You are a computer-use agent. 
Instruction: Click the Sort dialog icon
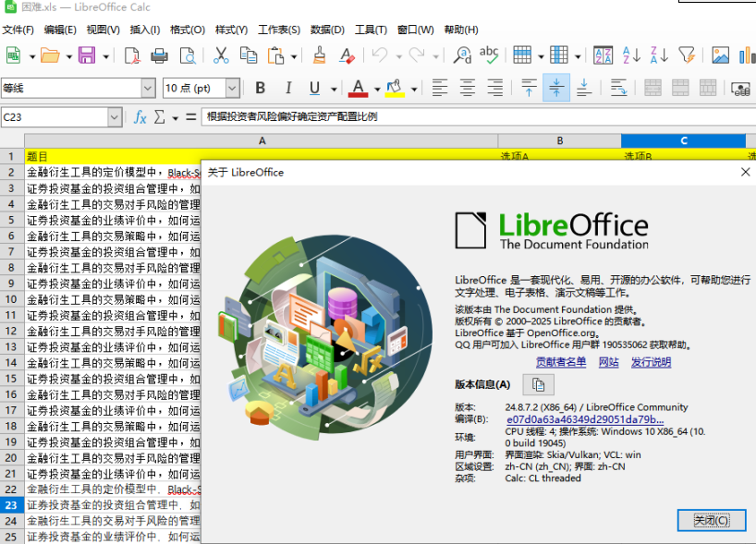[x=603, y=55]
